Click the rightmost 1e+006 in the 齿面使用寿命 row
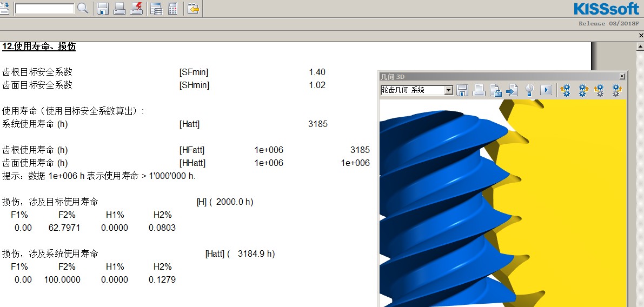644x307 pixels. coord(355,163)
